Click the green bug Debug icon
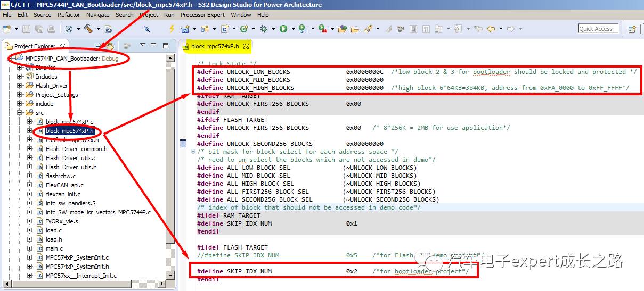 click(x=264, y=29)
